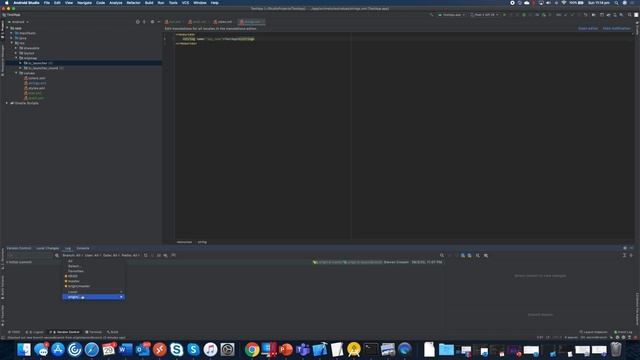Open the File menu
The width and height of the screenshot is (640, 360).
(47, 3)
